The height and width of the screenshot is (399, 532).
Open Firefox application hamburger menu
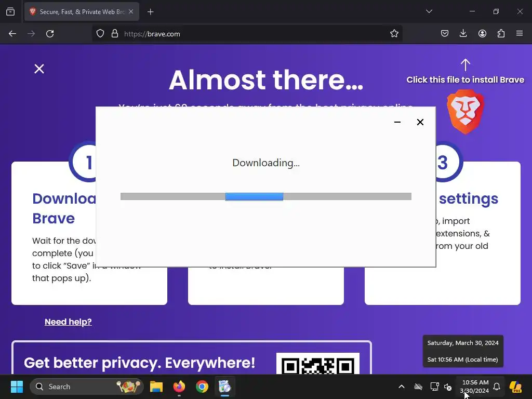(x=520, y=33)
